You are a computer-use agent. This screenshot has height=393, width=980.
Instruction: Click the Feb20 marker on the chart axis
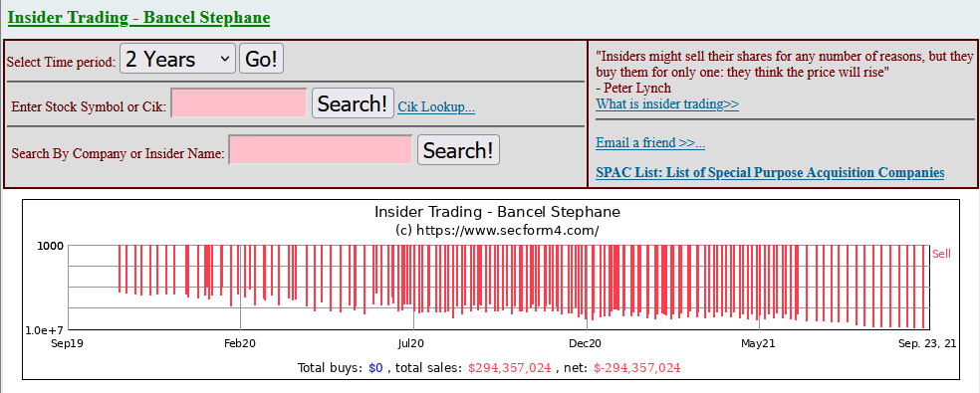pyautogui.click(x=240, y=343)
